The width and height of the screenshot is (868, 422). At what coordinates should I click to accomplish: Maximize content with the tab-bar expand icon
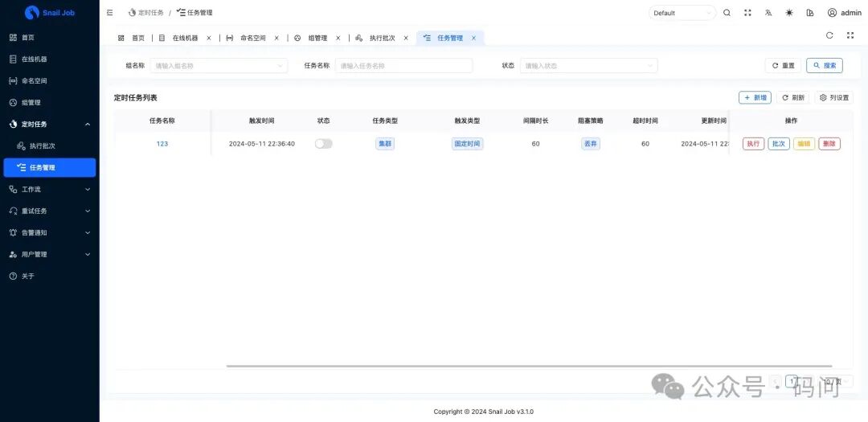(x=850, y=35)
